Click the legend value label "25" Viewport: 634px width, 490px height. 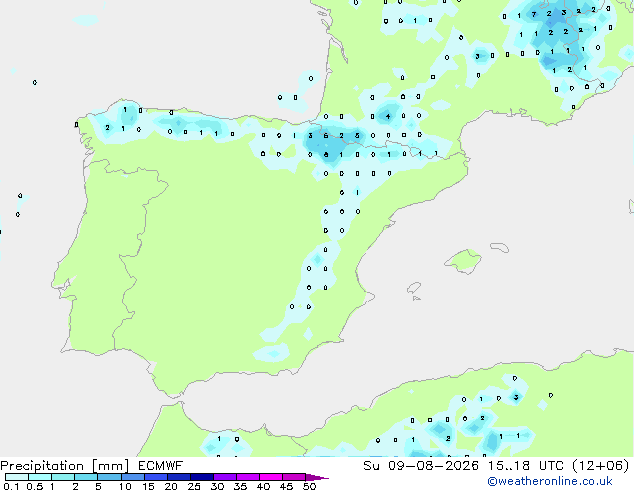(194, 486)
